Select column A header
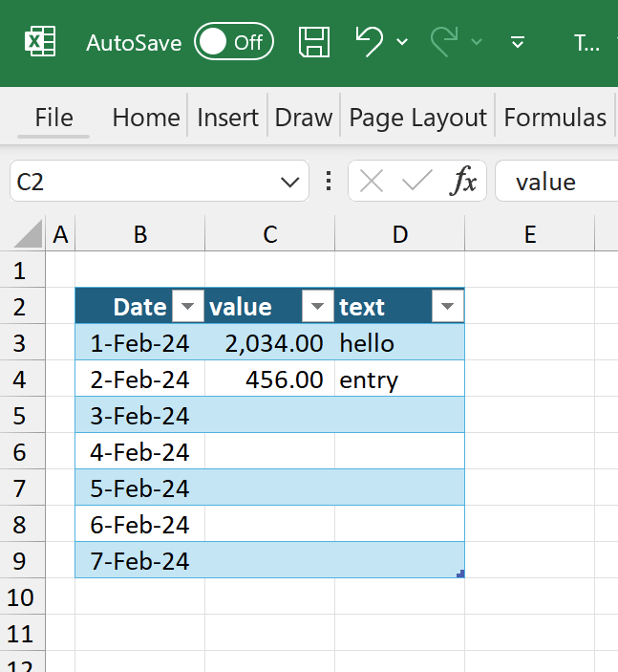Viewport: 618px width, 672px height. pyautogui.click(x=60, y=234)
